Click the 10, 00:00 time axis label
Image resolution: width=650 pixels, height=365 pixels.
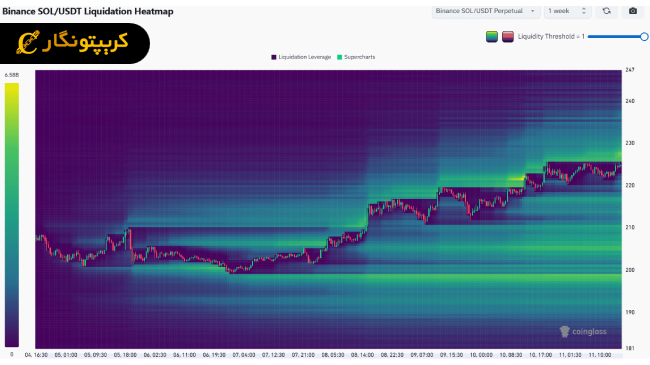pyautogui.click(x=481, y=355)
